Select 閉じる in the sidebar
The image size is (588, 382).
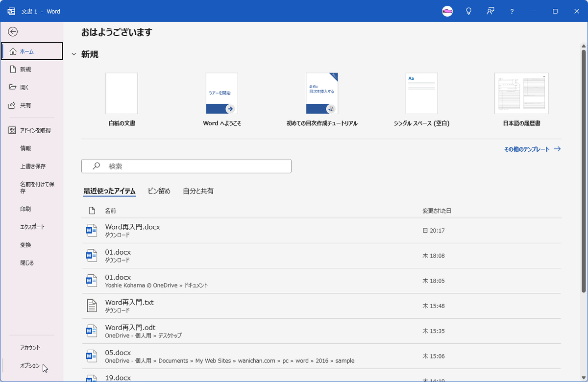point(32,263)
